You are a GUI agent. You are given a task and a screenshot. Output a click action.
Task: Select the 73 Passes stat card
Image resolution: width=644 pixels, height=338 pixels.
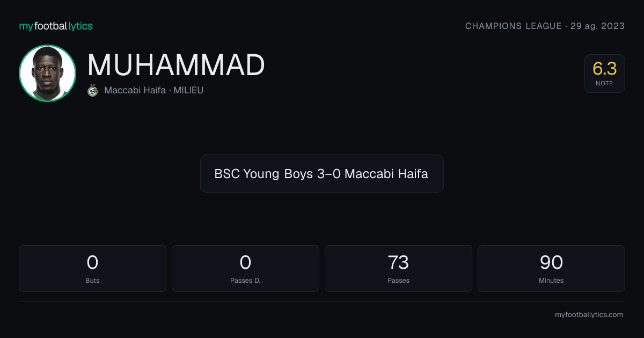click(x=398, y=268)
